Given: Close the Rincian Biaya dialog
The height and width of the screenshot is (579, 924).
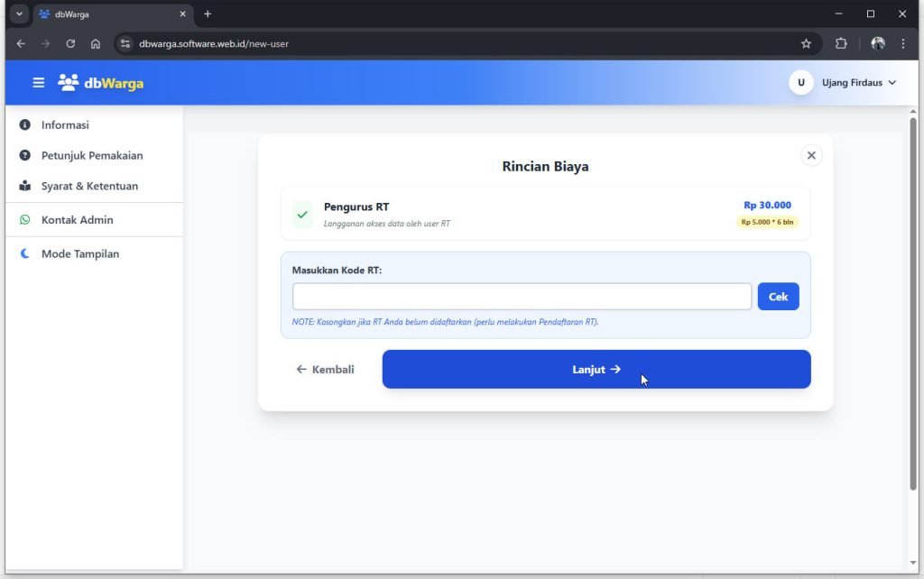Looking at the screenshot, I should coord(810,155).
